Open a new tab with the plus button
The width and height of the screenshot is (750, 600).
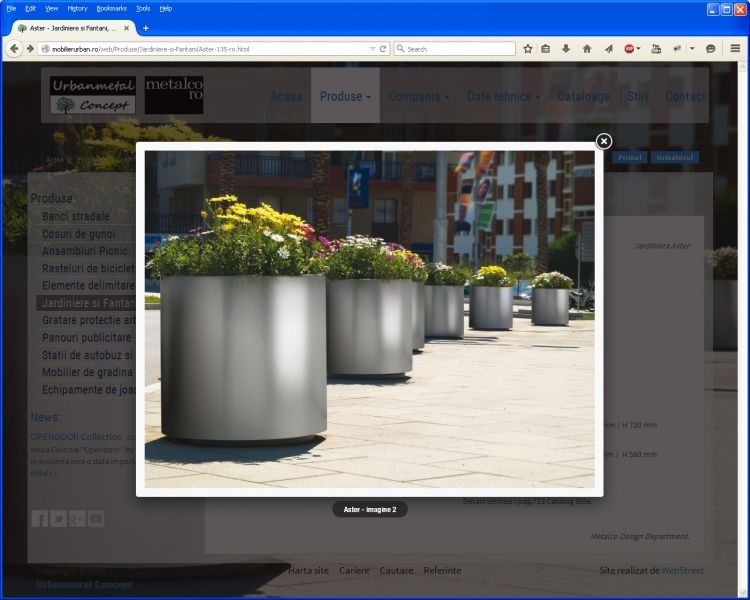click(145, 27)
